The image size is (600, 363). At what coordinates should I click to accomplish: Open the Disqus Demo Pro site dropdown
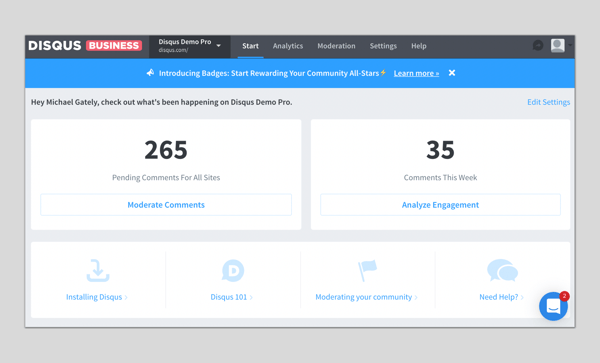click(x=190, y=46)
